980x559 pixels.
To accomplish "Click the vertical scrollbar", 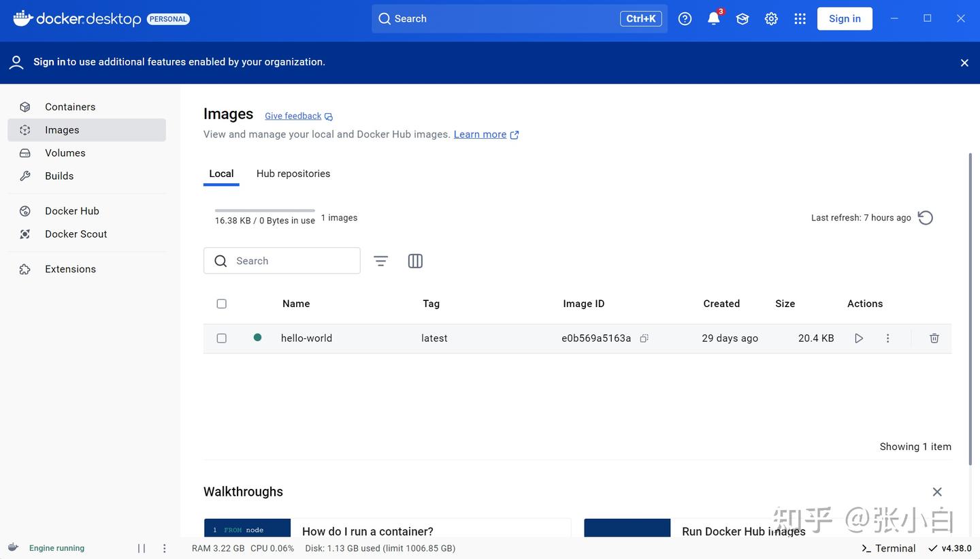I will (x=971, y=308).
